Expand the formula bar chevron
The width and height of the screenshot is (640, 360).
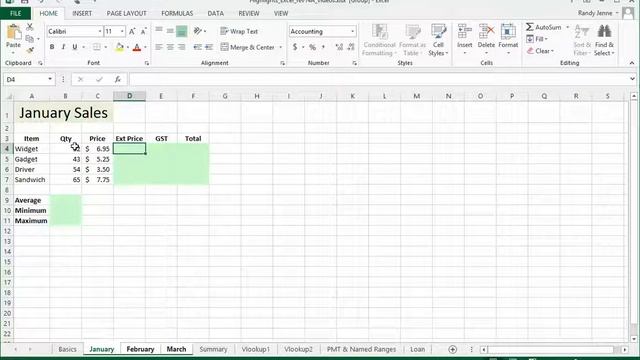[632, 79]
